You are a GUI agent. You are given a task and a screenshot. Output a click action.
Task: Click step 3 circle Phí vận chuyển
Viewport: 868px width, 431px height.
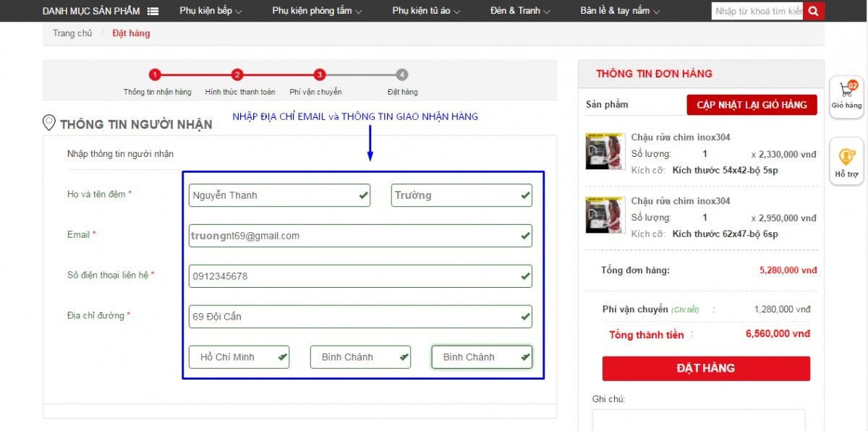(x=320, y=74)
